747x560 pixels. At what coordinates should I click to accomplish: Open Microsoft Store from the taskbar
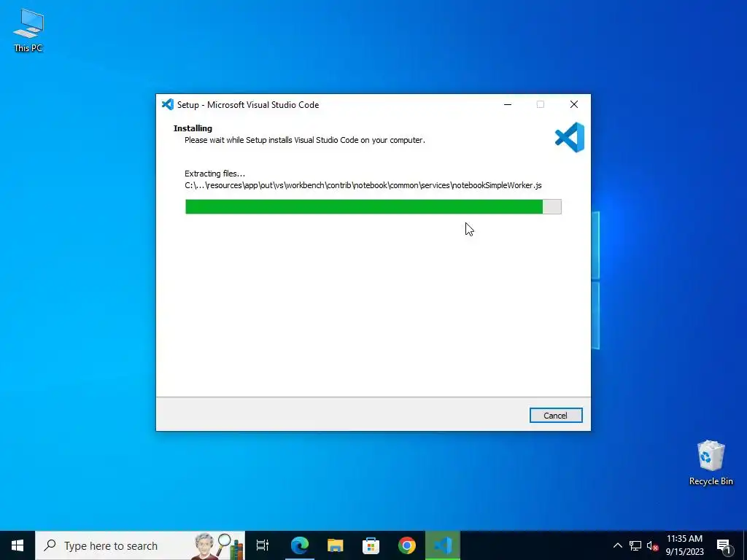[371, 545]
